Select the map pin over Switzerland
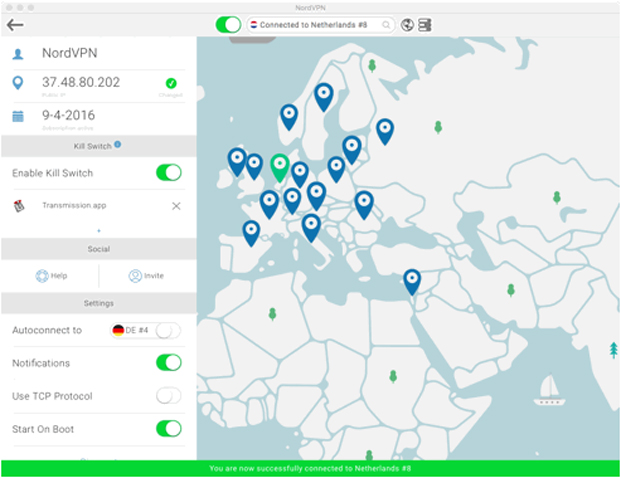 (x=292, y=201)
